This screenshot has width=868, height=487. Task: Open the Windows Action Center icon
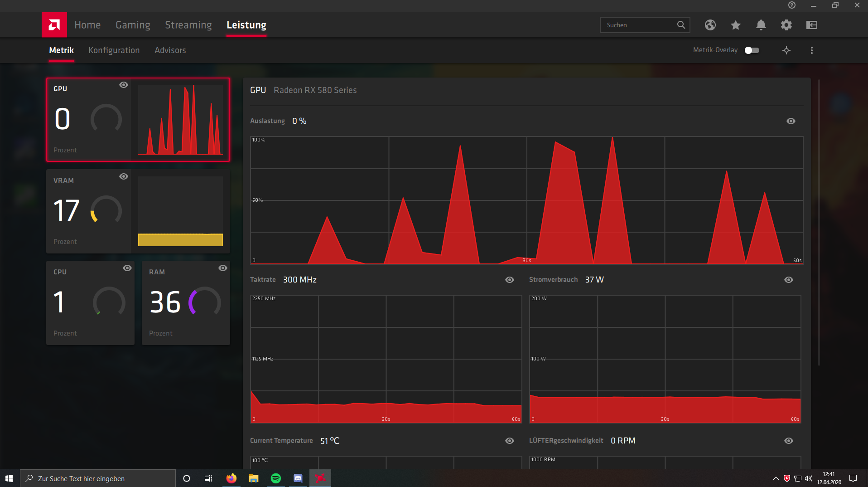[x=853, y=478]
